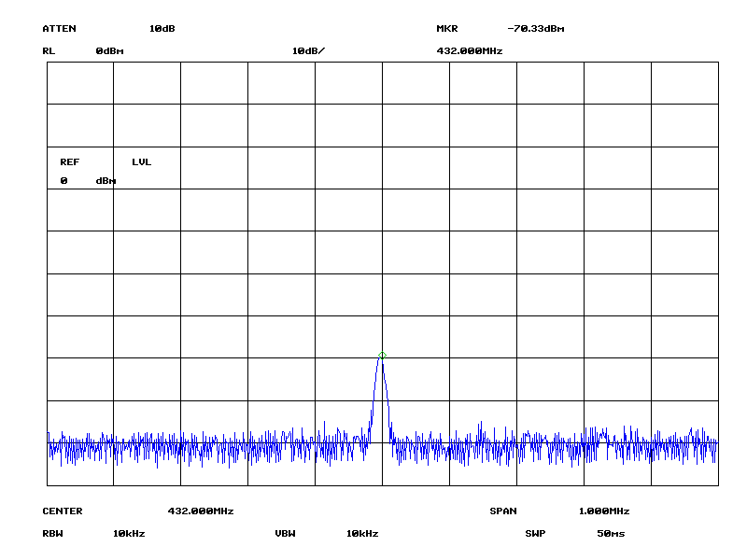Screen dimensions: 747x560
Task: Click the green marker circle on the signal peak
Action: [382, 356]
